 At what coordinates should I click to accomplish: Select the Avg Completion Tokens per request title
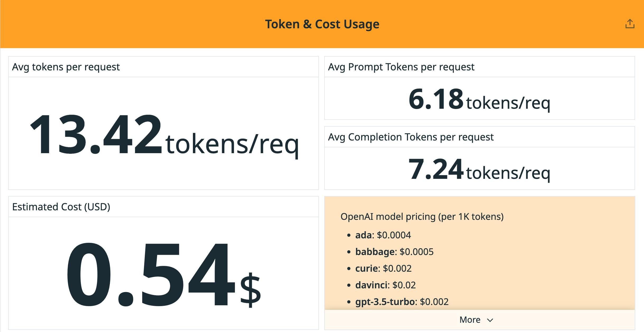point(411,137)
